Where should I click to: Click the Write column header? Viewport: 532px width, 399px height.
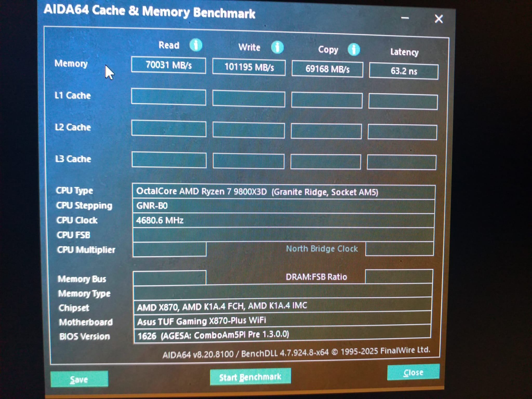[249, 47]
